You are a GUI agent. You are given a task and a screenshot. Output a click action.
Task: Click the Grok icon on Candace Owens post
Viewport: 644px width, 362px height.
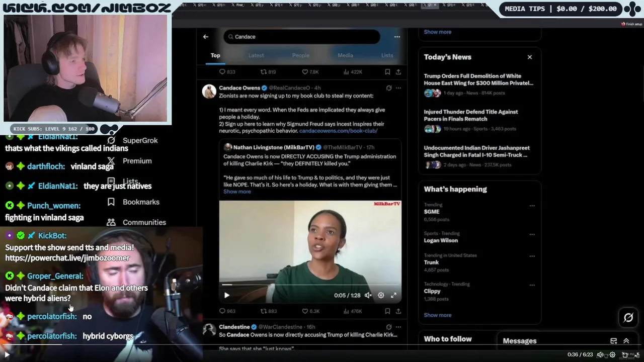pos(388,88)
